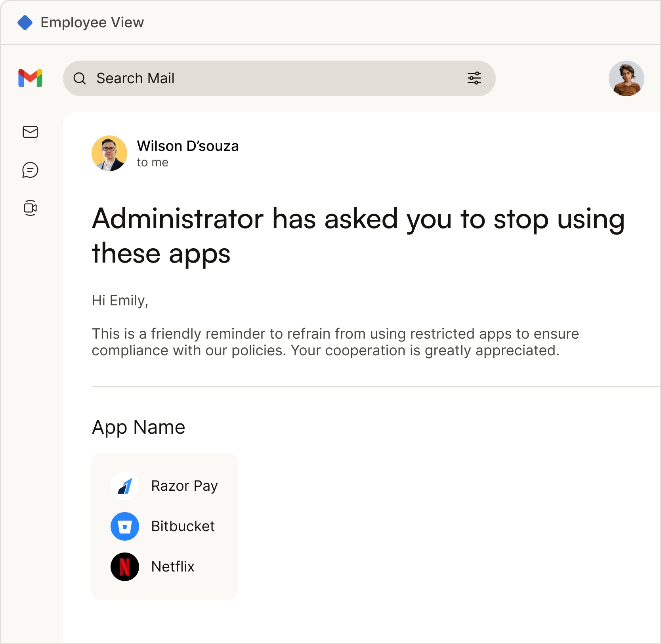
Task: Open the user profile avatar
Action: coord(627,78)
